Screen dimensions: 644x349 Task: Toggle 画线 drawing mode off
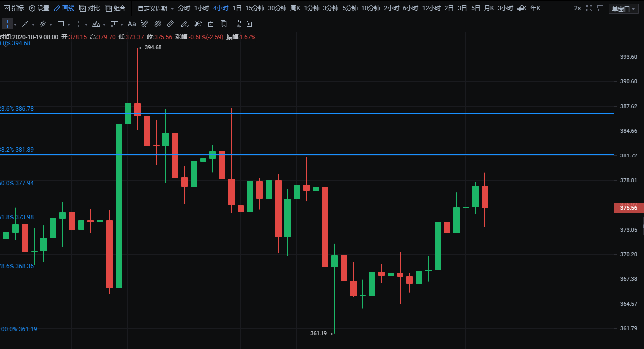point(64,8)
